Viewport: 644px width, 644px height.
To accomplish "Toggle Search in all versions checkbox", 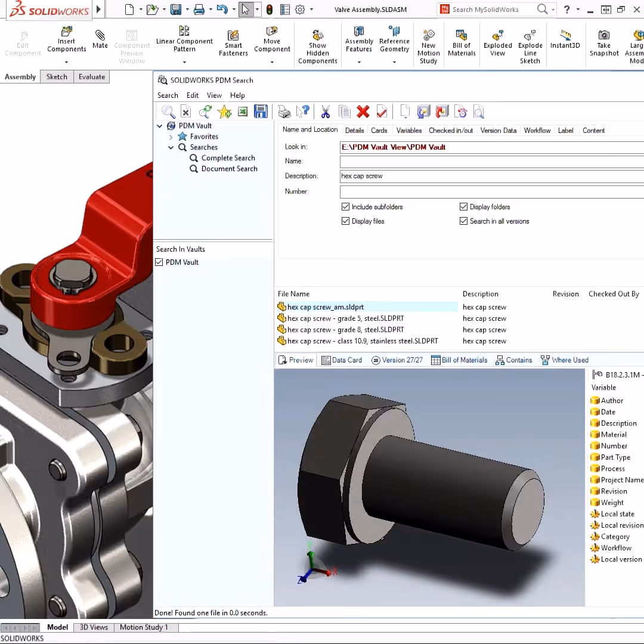I will (x=463, y=221).
